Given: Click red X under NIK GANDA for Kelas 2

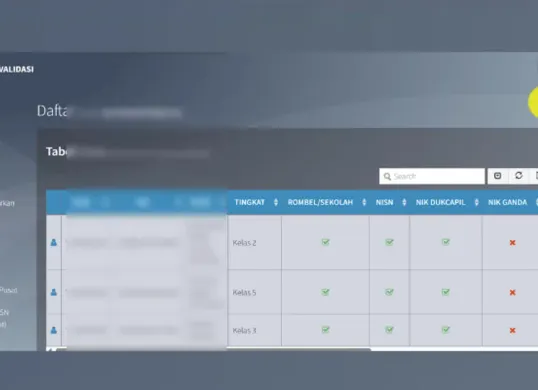Looking at the screenshot, I should click(512, 243).
